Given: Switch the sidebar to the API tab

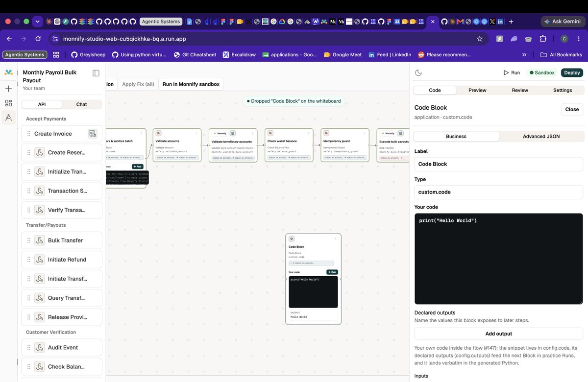Looking at the screenshot, I should [42, 104].
